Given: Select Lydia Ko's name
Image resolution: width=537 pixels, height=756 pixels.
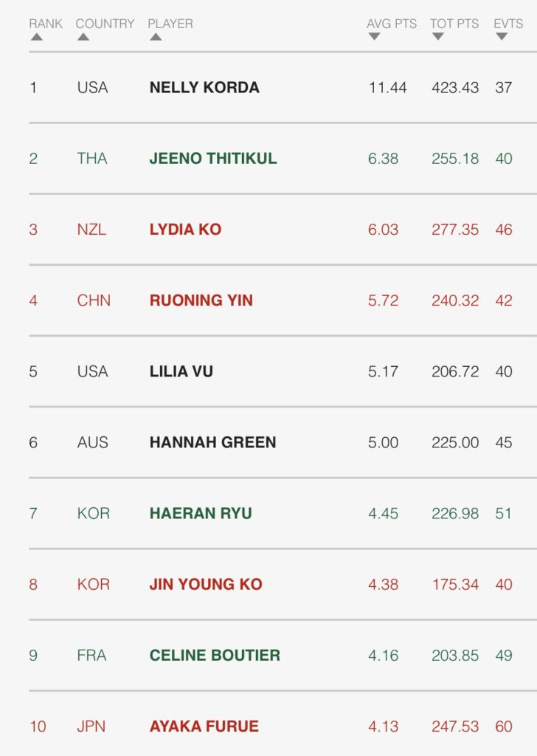Looking at the screenshot, I should coord(185,230).
